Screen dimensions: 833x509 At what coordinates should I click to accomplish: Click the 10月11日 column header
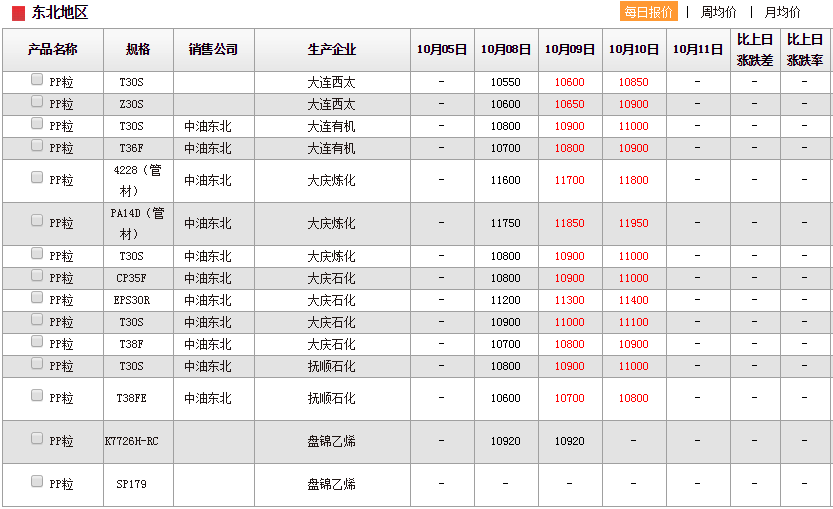(x=698, y=50)
